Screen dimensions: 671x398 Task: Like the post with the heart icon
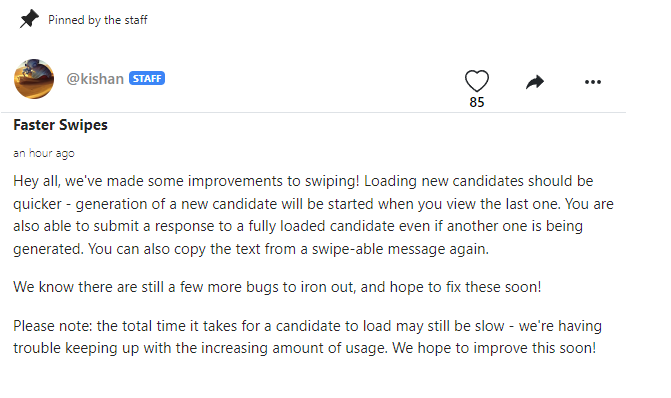click(x=477, y=81)
